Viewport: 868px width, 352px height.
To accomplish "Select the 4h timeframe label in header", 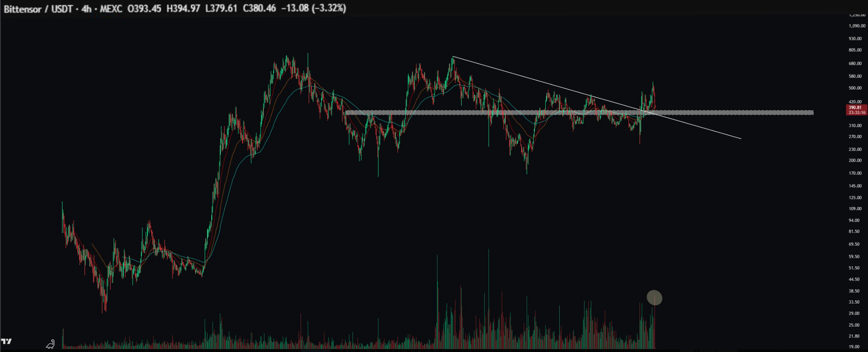I will [86, 9].
